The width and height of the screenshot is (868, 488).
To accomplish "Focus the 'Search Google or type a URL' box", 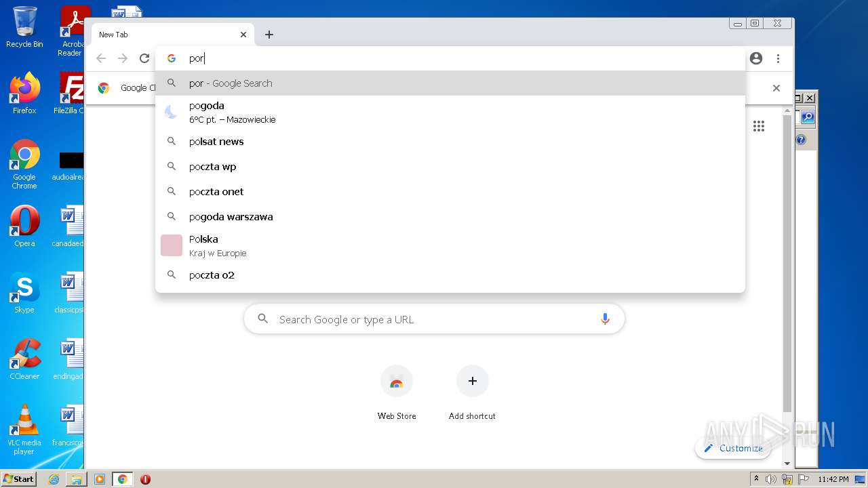I will (x=434, y=319).
